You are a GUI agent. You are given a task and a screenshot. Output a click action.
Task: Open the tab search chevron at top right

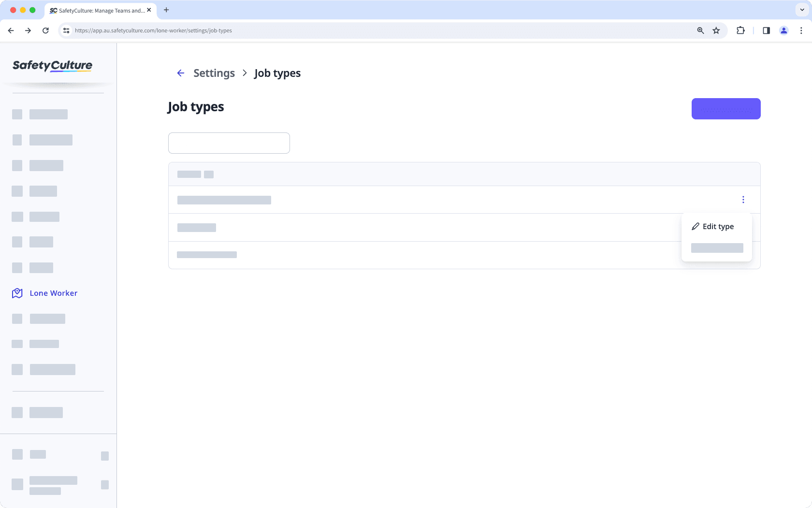coord(801,10)
